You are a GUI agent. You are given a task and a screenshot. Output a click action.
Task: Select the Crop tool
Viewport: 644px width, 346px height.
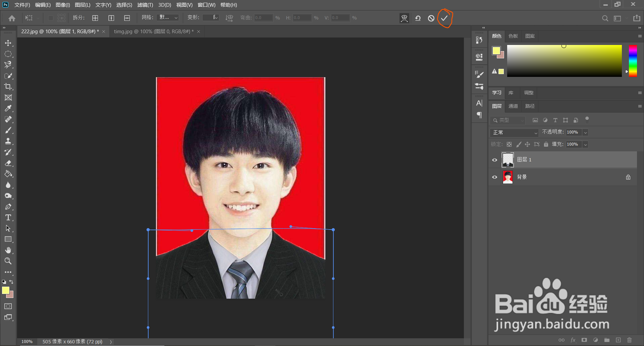click(x=8, y=87)
